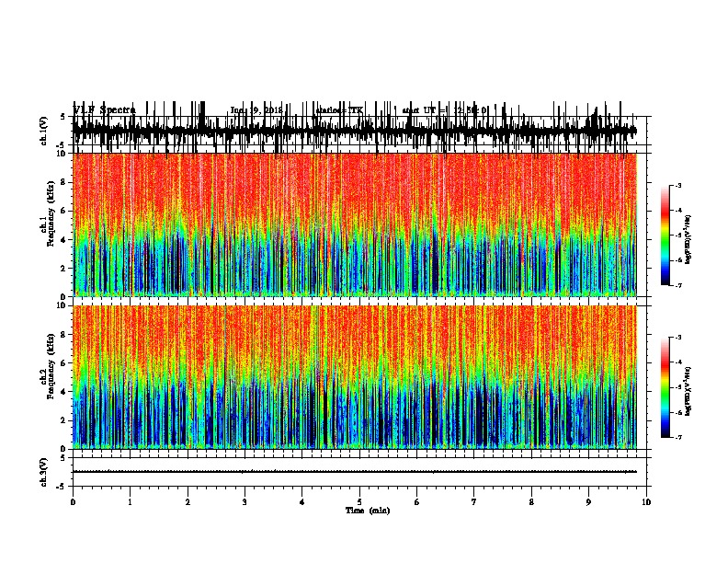Click the '6' kHz tick of ch.2 spectrogram

click(x=63, y=363)
